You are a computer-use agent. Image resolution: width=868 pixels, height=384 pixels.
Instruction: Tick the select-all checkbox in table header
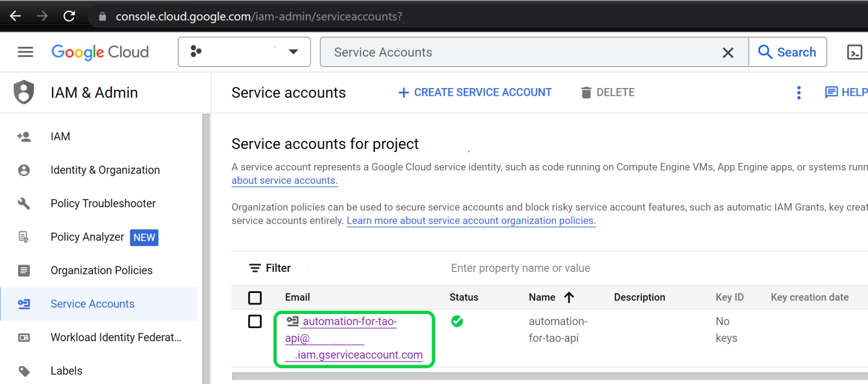pyautogui.click(x=255, y=298)
